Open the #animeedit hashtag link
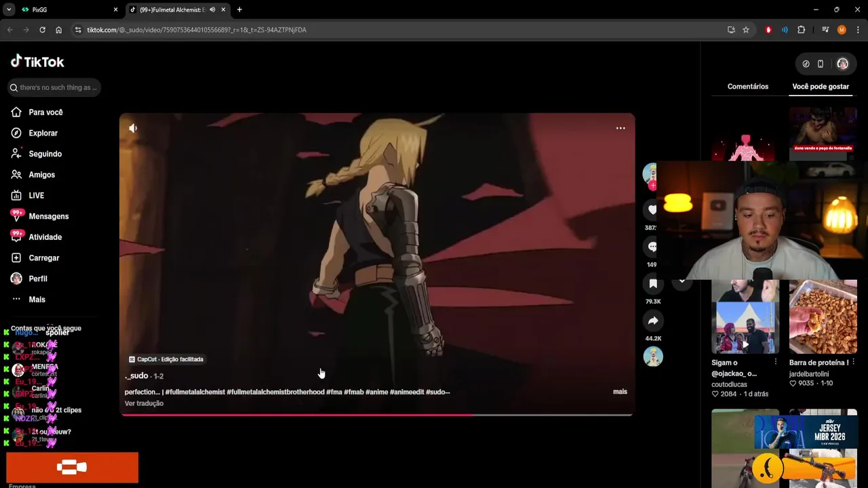The image size is (868, 488). point(406,392)
